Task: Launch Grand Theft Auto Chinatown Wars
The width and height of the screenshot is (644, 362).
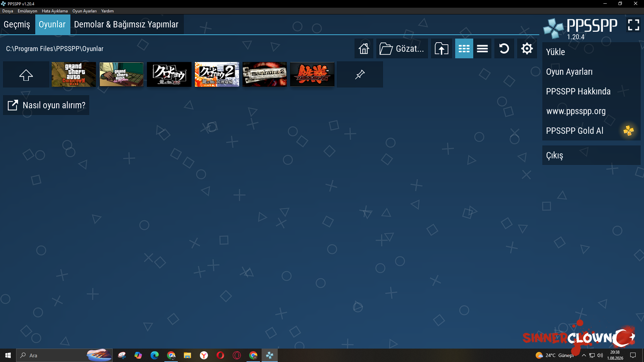Action: [74, 74]
